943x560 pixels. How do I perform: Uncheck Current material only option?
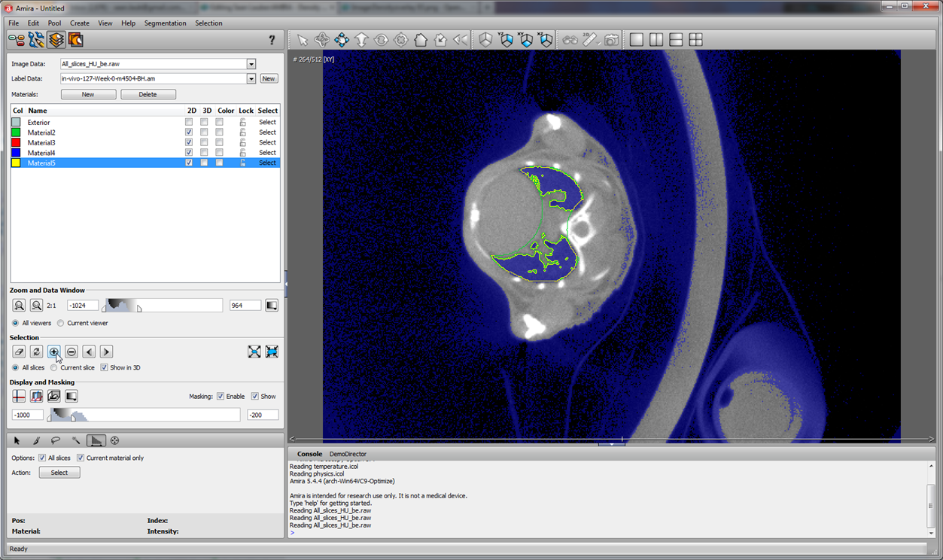point(81,458)
